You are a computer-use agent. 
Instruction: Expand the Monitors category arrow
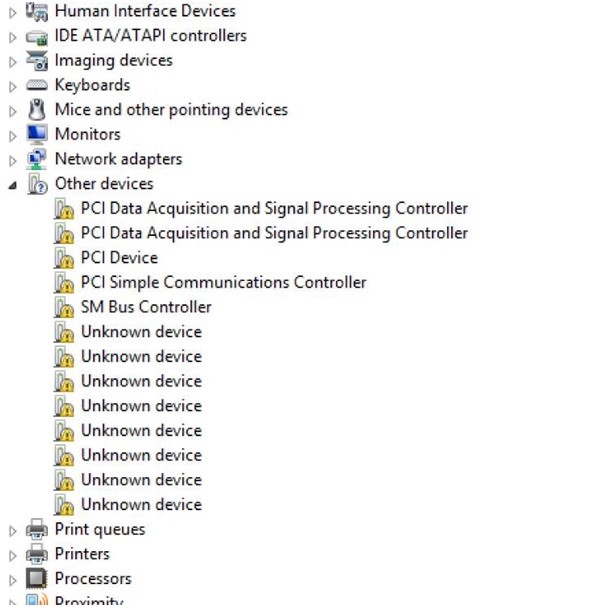coord(12,136)
